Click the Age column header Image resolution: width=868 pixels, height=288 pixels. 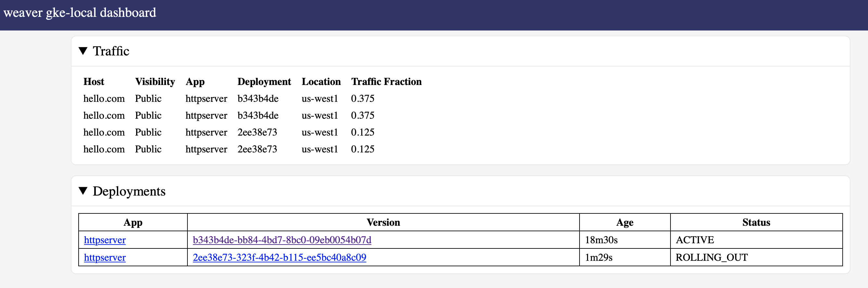coord(625,222)
